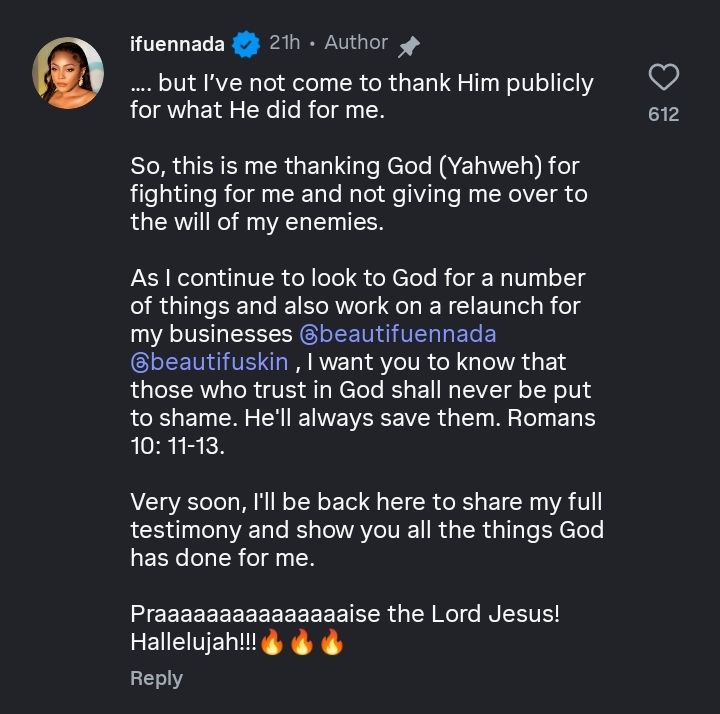Click the last fire emoji
720x714 pixels.
click(331, 642)
